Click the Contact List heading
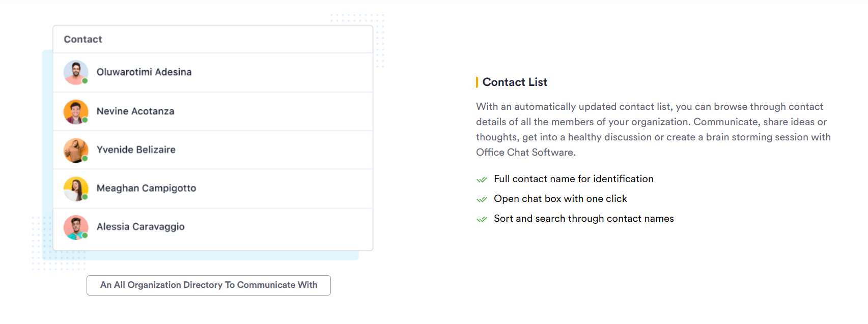Screen dimensions: 868x324 [515, 82]
